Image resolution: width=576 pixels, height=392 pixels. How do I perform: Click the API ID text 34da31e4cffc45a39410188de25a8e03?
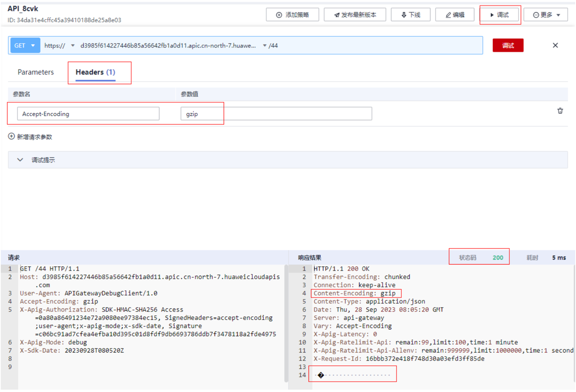click(69, 20)
